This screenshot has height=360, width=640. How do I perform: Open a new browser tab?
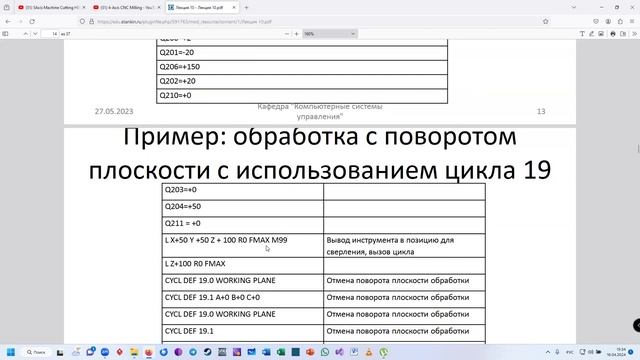tap(246, 7)
